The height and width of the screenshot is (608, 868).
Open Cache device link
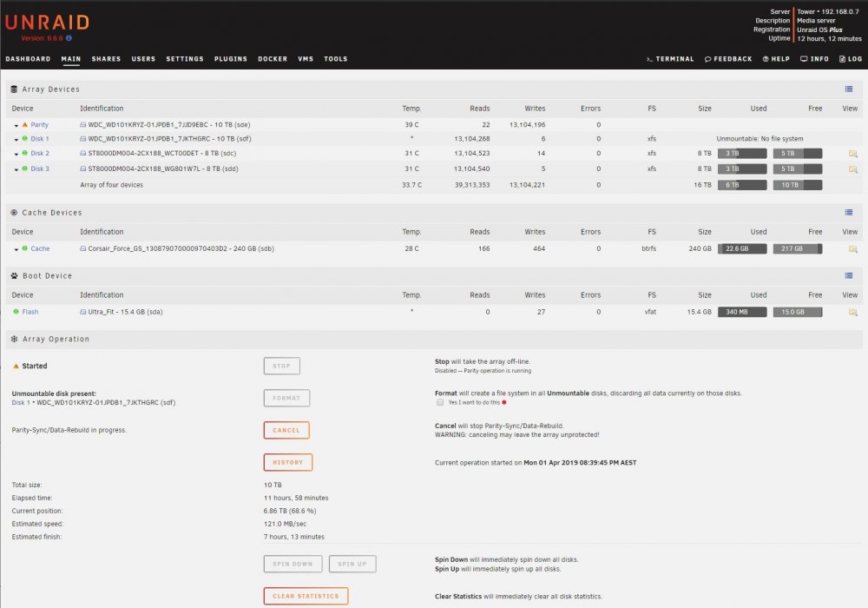point(40,248)
